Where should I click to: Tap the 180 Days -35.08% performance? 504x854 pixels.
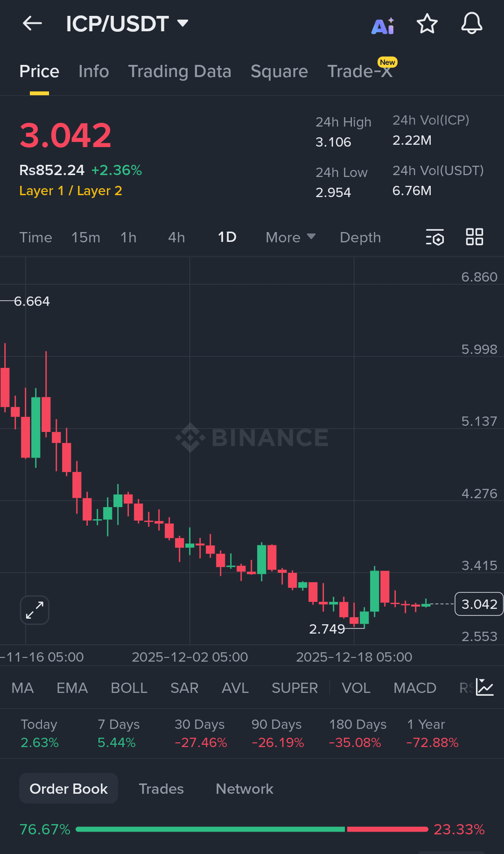pos(357,733)
